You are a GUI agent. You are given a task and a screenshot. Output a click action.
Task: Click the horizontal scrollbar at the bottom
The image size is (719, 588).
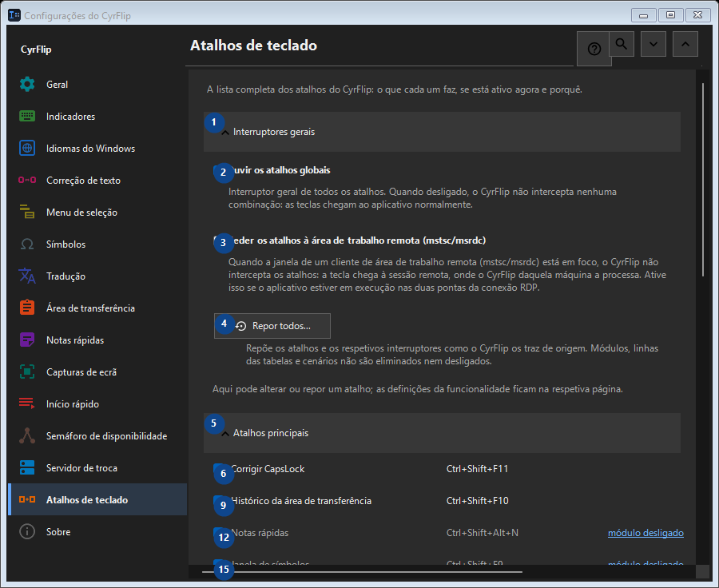coord(362,572)
